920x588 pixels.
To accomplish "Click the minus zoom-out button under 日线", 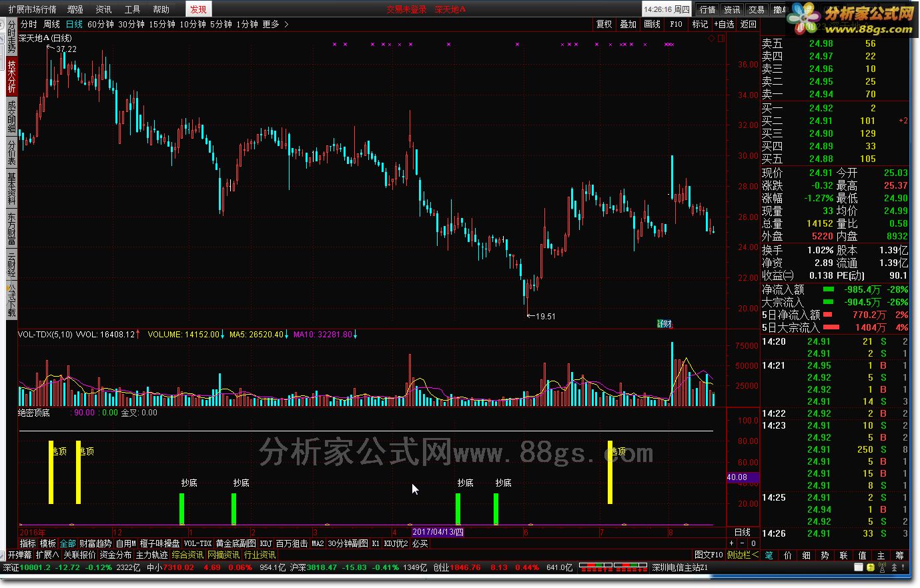I will [743, 543].
